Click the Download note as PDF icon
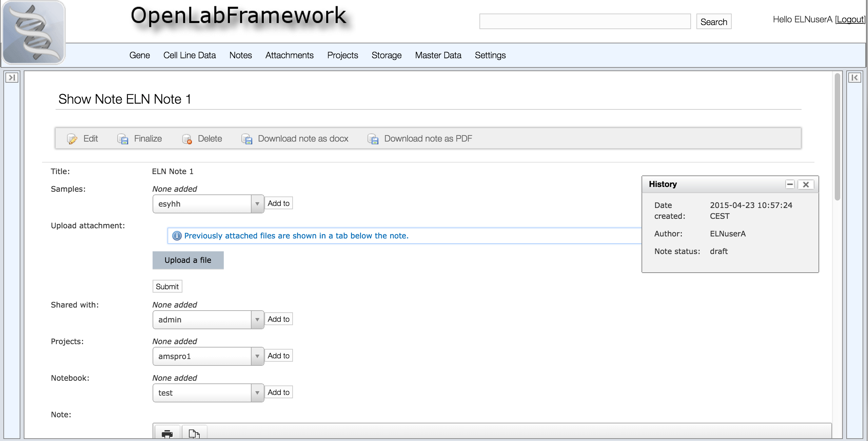The height and width of the screenshot is (441, 868). coord(373,139)
